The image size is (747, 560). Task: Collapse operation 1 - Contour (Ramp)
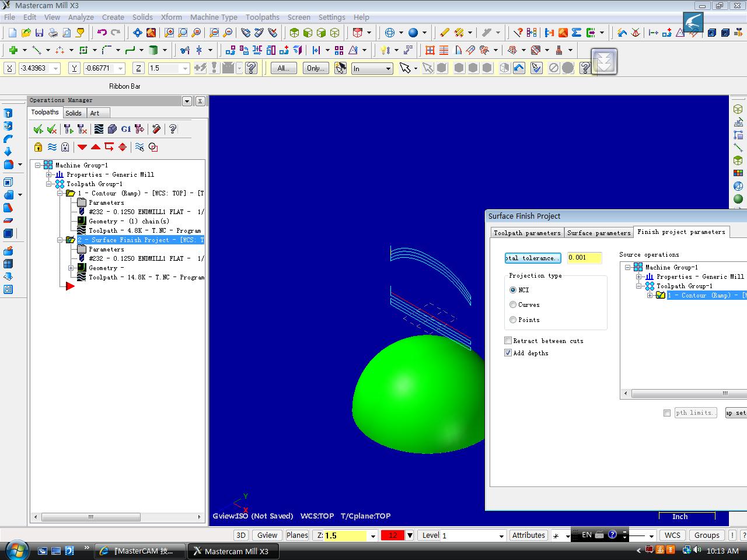60,193
